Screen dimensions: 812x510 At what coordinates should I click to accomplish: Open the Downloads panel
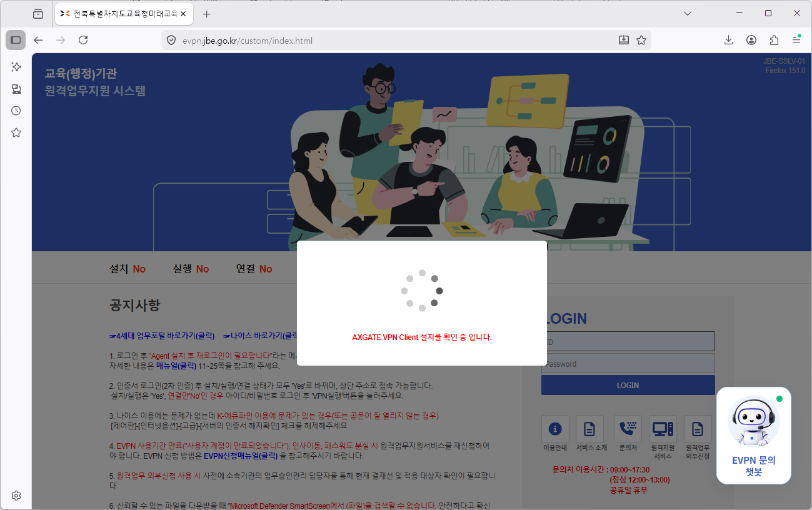(x=728, y=40)
